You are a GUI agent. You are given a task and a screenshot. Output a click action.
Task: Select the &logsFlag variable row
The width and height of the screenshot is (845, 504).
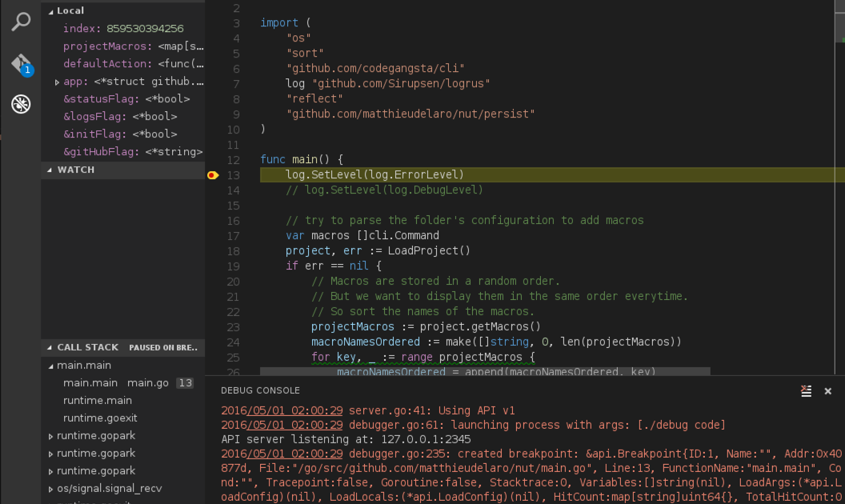coord(123,117)
